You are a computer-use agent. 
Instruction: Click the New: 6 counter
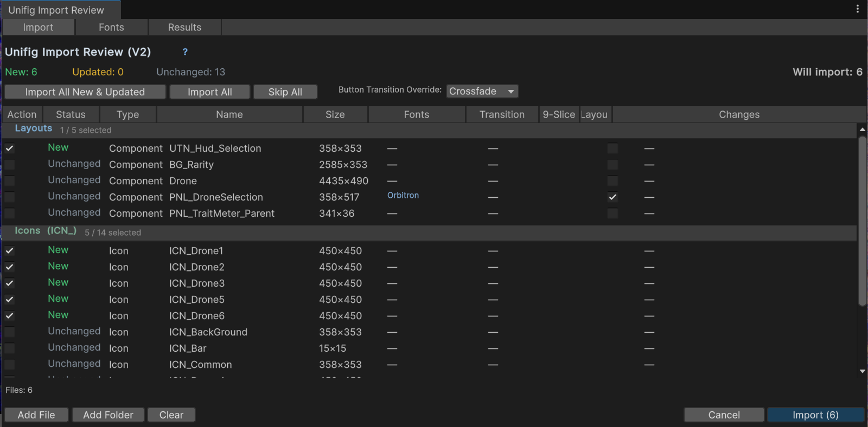(21, 72)
